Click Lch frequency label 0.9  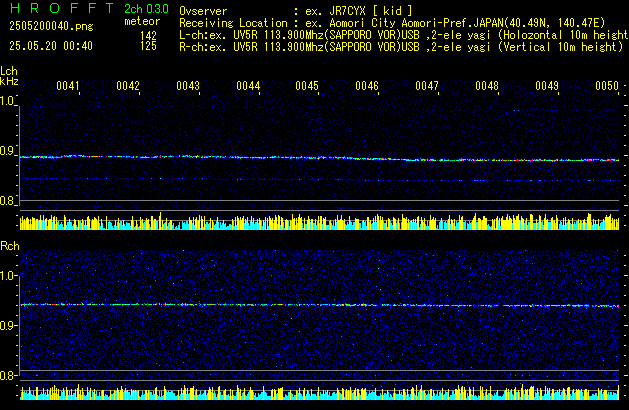[7, 151]
